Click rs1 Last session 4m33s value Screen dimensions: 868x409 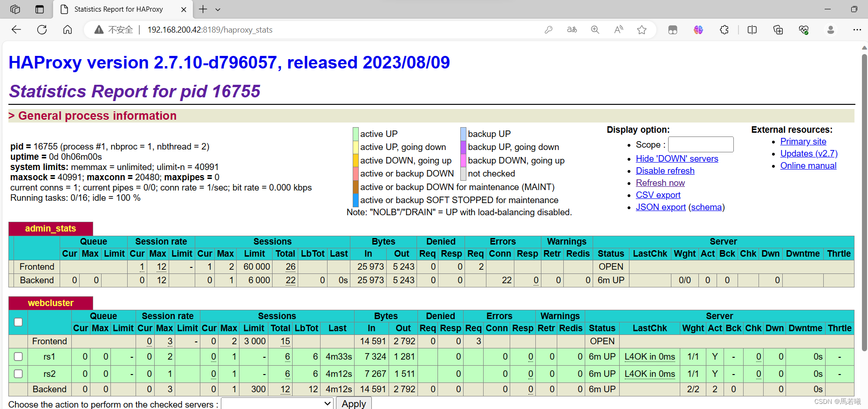pos(339,357)
